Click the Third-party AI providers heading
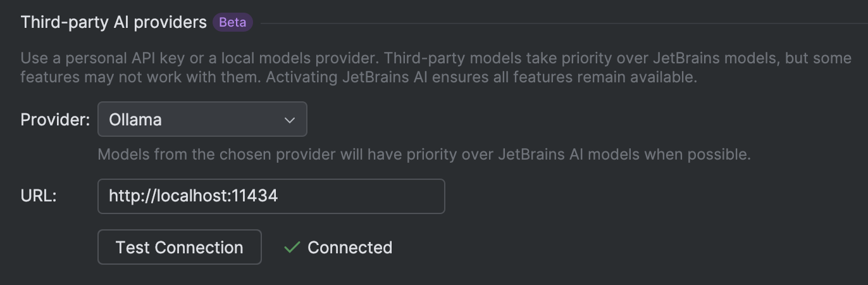Screen dimensions: 868x285 [114, 23]
